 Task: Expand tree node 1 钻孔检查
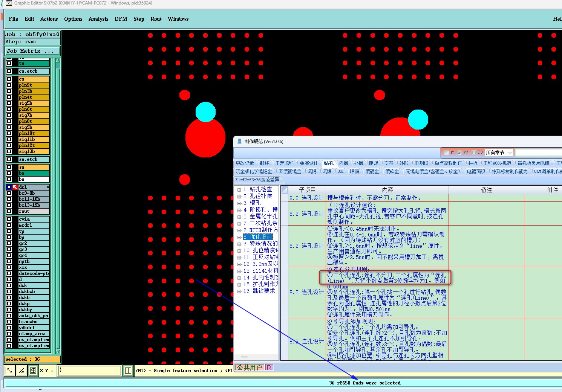[239, 190]
